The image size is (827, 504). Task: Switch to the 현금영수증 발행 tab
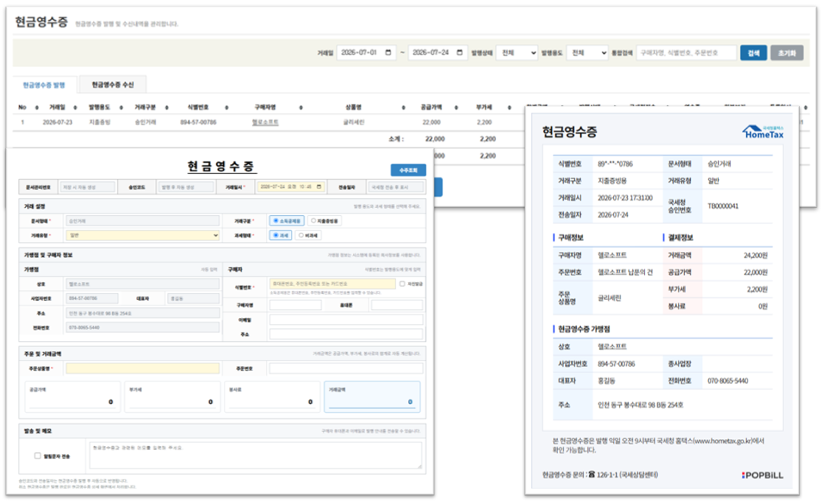44,85
